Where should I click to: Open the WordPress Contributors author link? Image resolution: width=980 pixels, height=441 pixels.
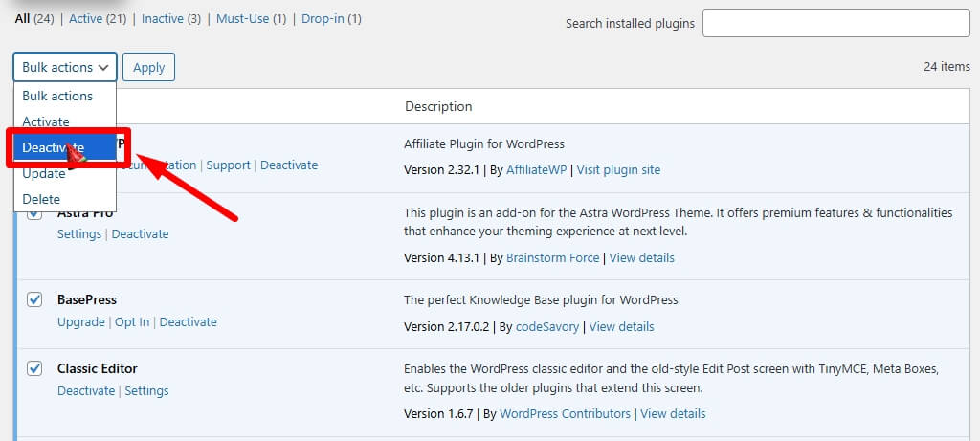(x=565, y=413)
